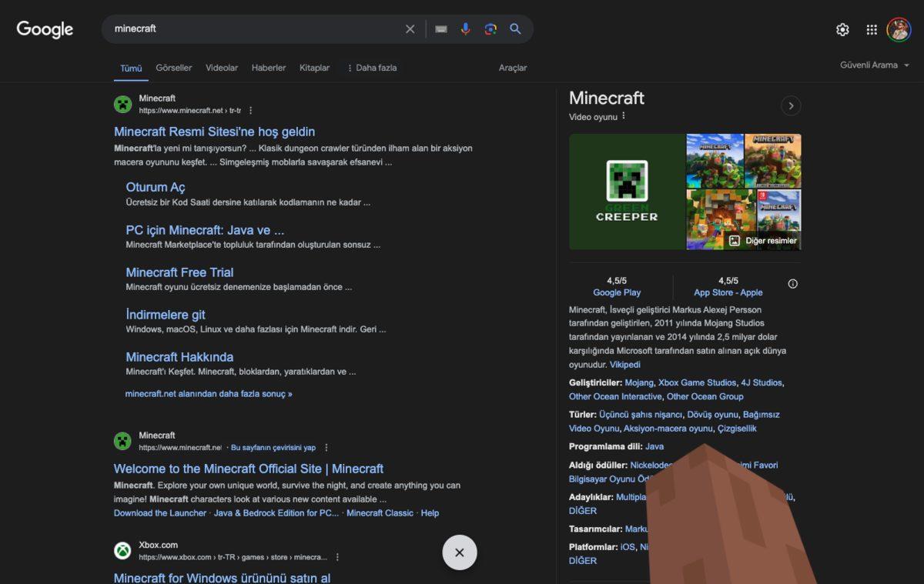
Task: Click the Google account profile avatar
Action: coord(899,29)
